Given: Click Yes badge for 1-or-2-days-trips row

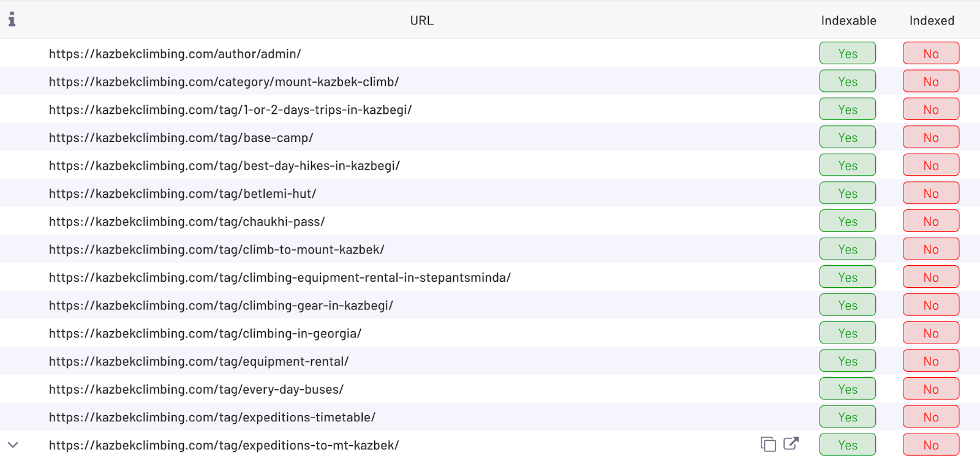Looking at the screenshot, I should [847, 110].
